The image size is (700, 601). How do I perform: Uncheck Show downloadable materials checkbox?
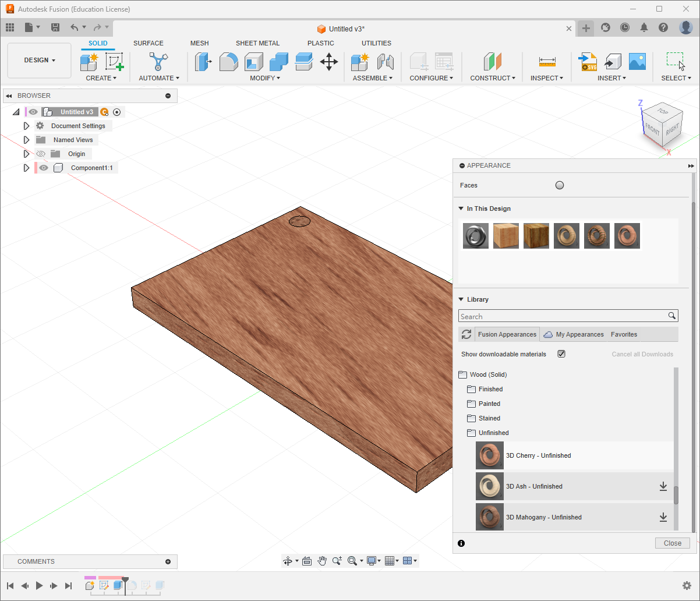click(x=561, y=354)
